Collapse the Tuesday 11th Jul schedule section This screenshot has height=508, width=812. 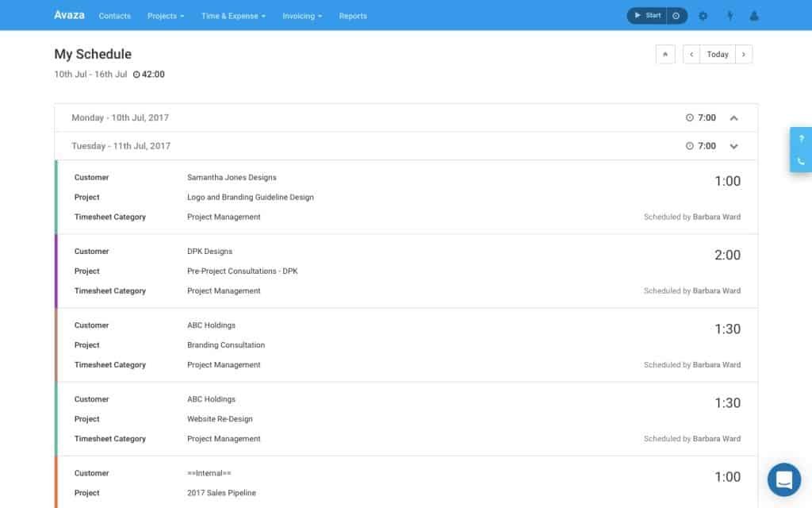point(733,146)
